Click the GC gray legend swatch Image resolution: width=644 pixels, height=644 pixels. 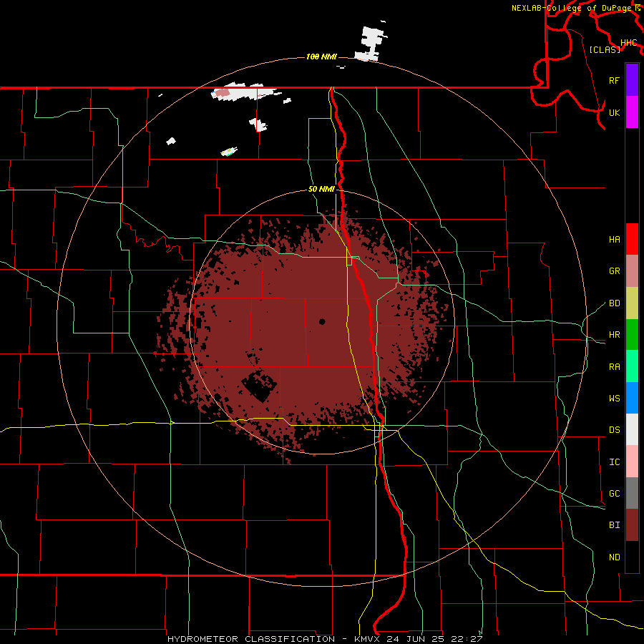632,493
